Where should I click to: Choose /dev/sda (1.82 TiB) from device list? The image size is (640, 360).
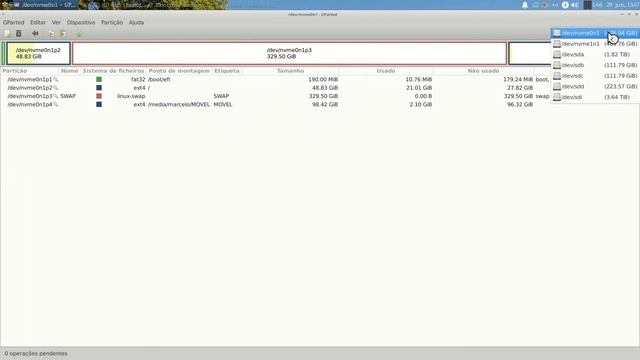(x=595, y=54)
